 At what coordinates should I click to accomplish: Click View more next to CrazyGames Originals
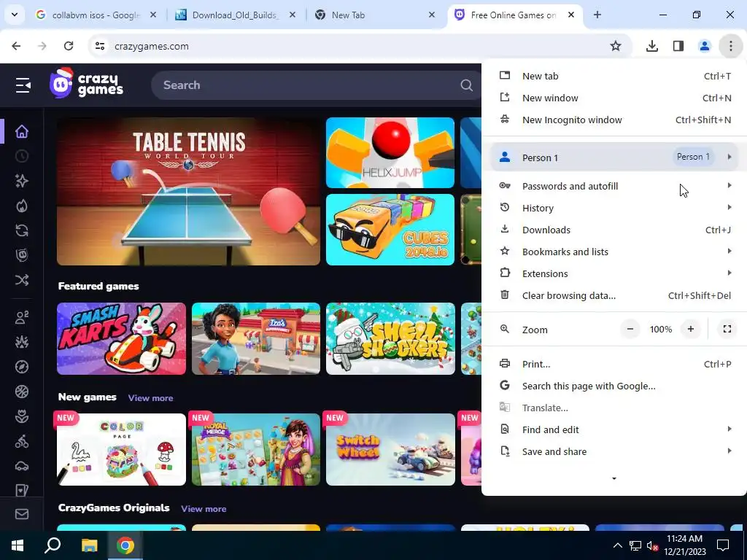tap(204, 509)
